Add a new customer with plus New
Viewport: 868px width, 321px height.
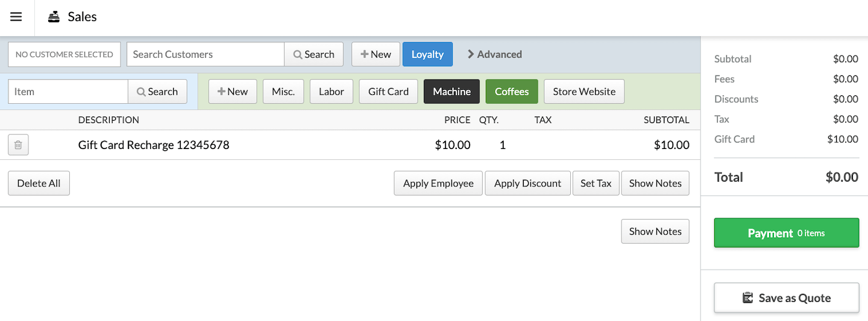[x=376, y=54]
